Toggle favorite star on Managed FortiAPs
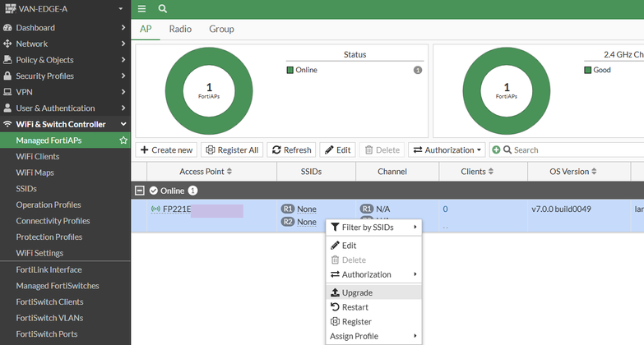Viewport: 644px width, 345px height. [x=123, y=140]
